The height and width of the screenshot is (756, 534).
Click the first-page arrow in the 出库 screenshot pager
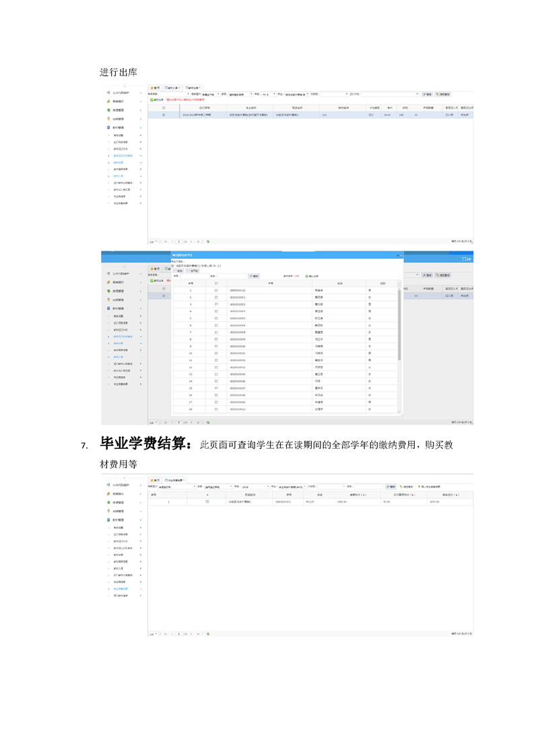(x=165, y=241)
